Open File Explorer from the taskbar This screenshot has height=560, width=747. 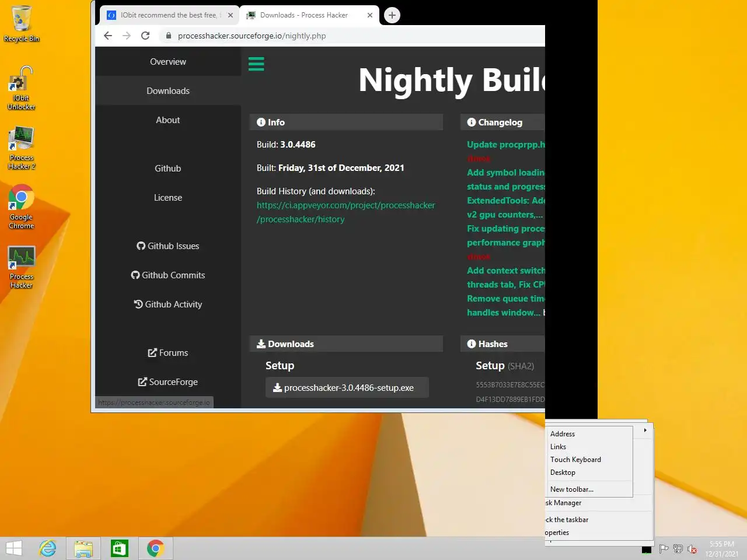[x=83, y=548]
